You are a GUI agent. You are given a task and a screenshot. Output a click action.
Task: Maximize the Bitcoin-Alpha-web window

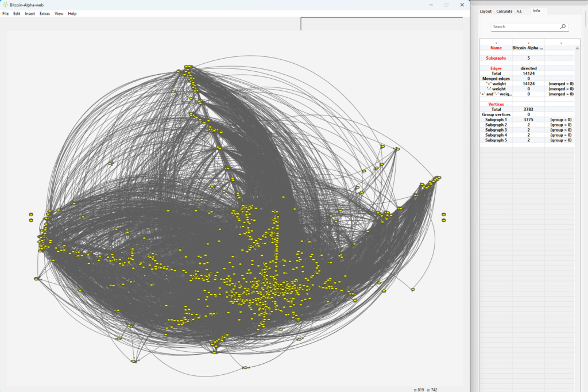[446, 5]
